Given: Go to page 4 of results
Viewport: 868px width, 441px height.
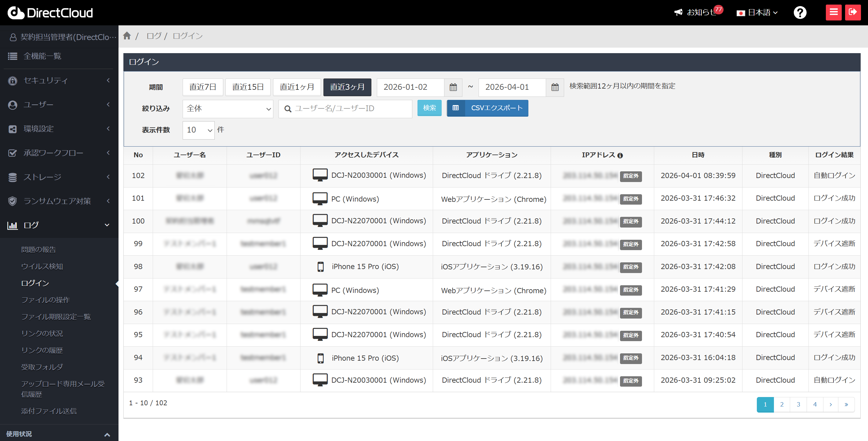Looking at the screenshot, I should [x=815, y=404].
